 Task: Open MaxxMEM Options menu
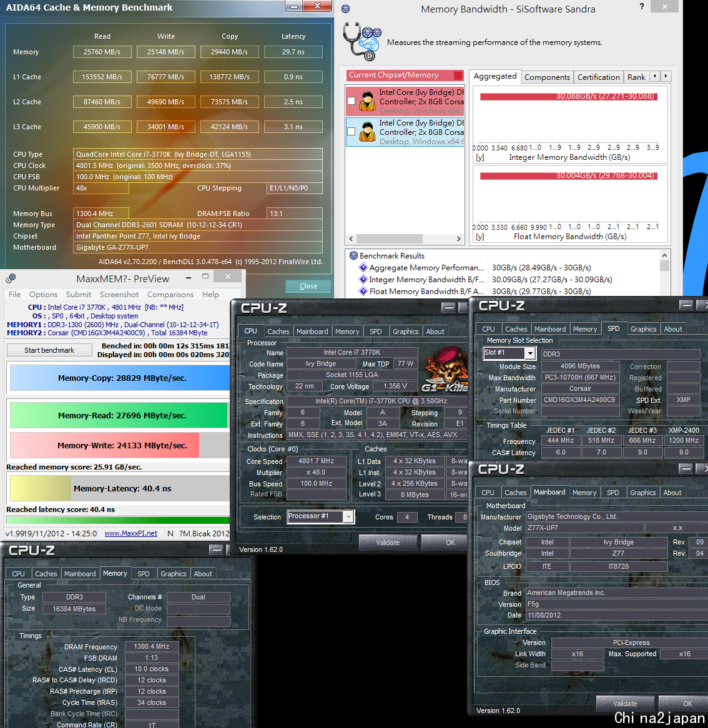pos(43,294)
